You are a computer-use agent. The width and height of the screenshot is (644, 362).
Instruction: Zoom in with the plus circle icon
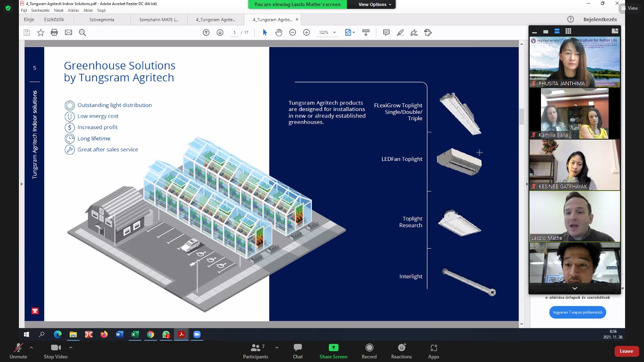pyautogui.click(x=306, y=33)
